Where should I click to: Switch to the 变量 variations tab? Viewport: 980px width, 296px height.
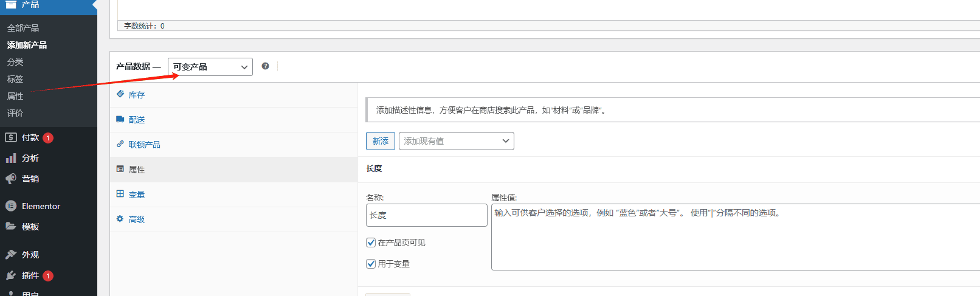click(137, 194)
